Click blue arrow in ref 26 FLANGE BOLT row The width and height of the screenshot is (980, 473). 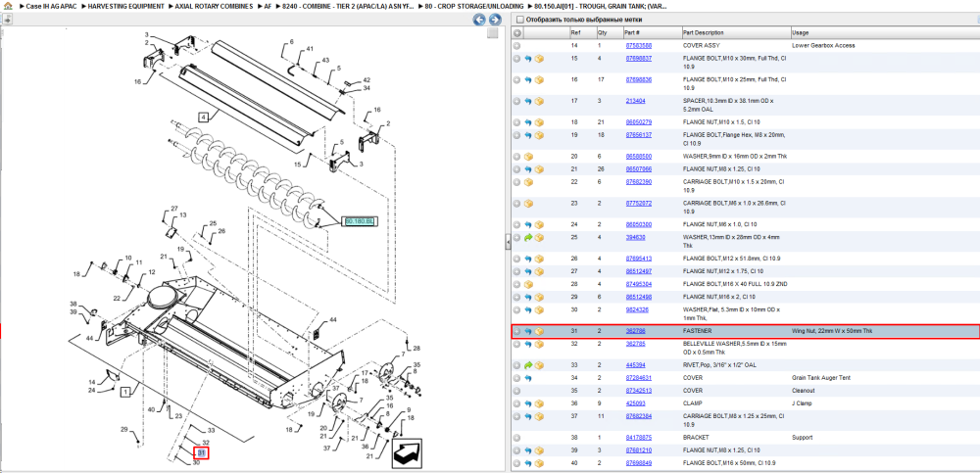pos(528,259)
